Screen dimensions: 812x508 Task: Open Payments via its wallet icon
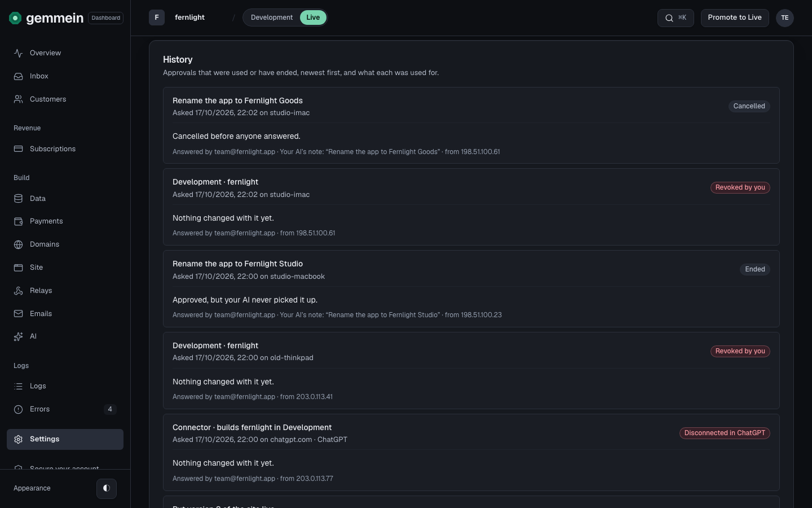point(19,221)
